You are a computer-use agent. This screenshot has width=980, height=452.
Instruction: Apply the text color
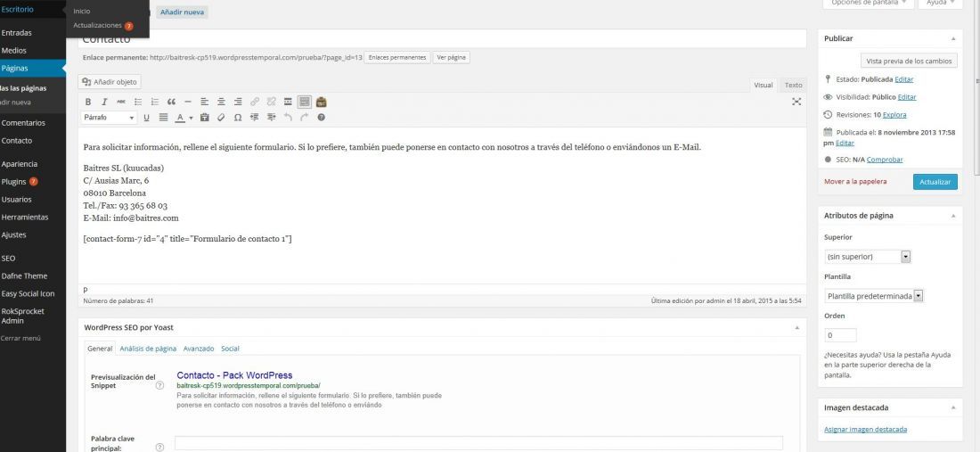(x=179, y=118)
